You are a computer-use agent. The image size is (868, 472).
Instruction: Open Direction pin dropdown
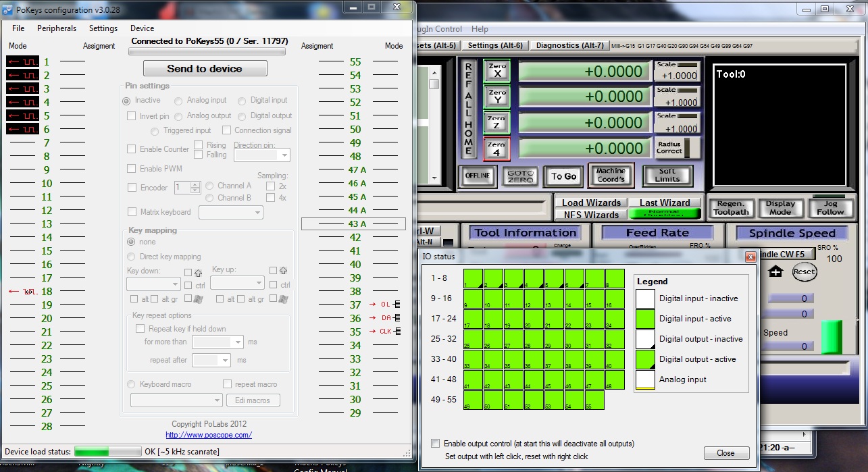click(x=262, y=155)
